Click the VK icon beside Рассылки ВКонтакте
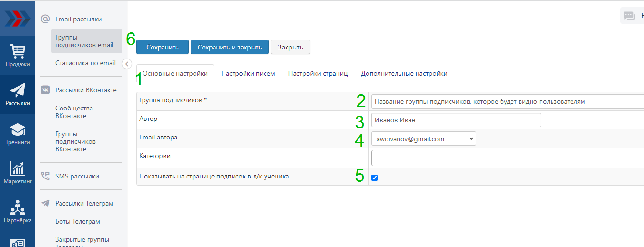 click(x=45, y=90)
